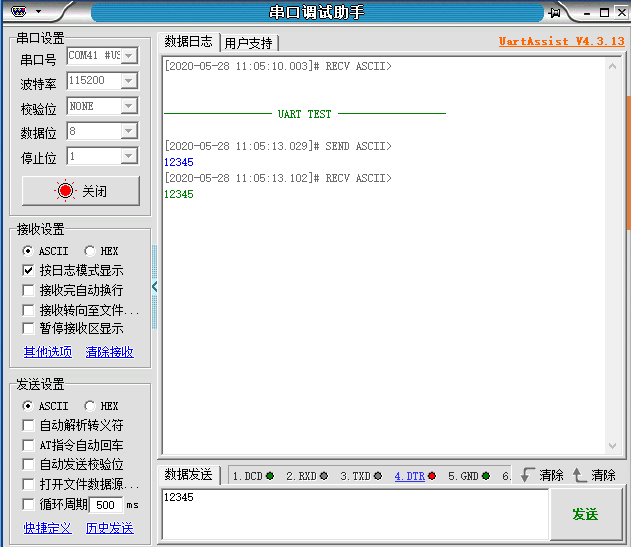Select the 数据发送 tab

(188, 475)
